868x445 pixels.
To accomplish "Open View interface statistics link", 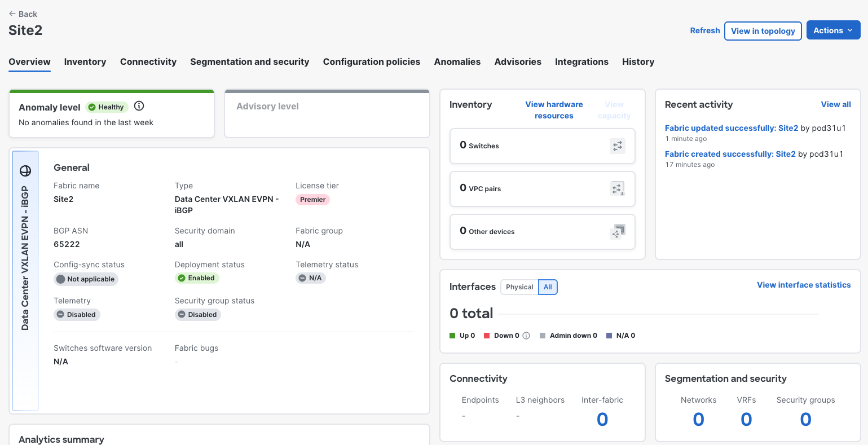I will [x=804, y=285].
